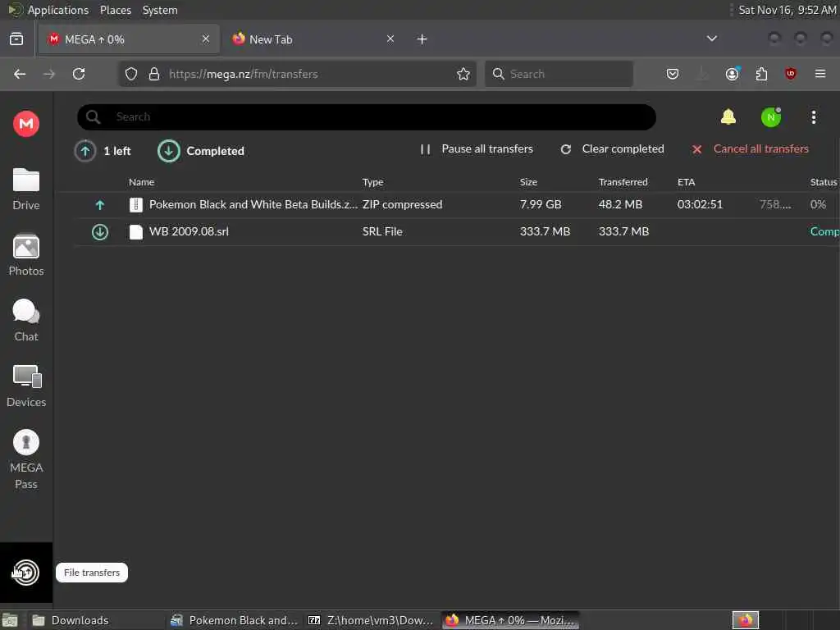Bookmark this page with the star
This screenshot has width=840, height=630.
pyautogui.click(x=463, y=74)
